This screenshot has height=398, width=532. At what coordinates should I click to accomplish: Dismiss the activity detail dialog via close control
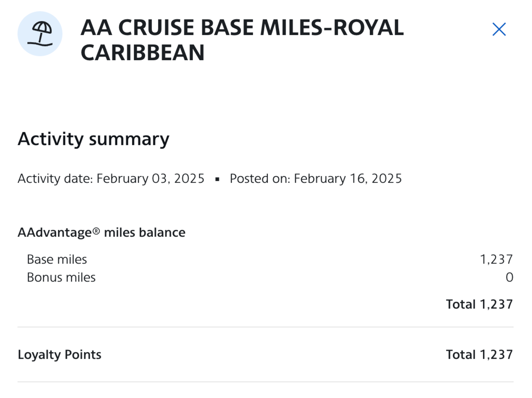499,29
